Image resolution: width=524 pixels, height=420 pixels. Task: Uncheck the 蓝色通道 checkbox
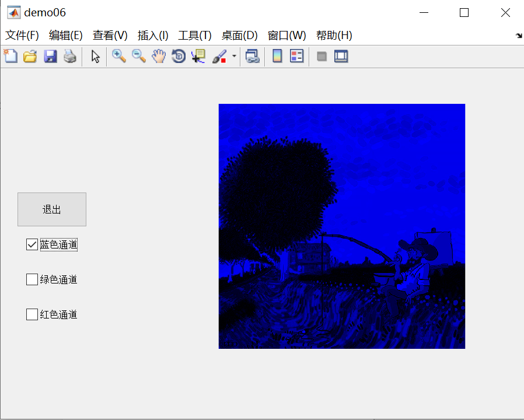(x=32, y=244)
